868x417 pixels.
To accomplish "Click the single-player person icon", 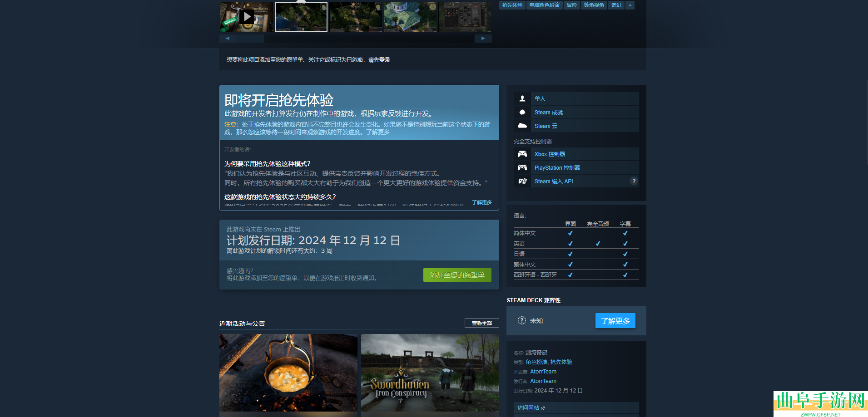I will tap(522, 98).
